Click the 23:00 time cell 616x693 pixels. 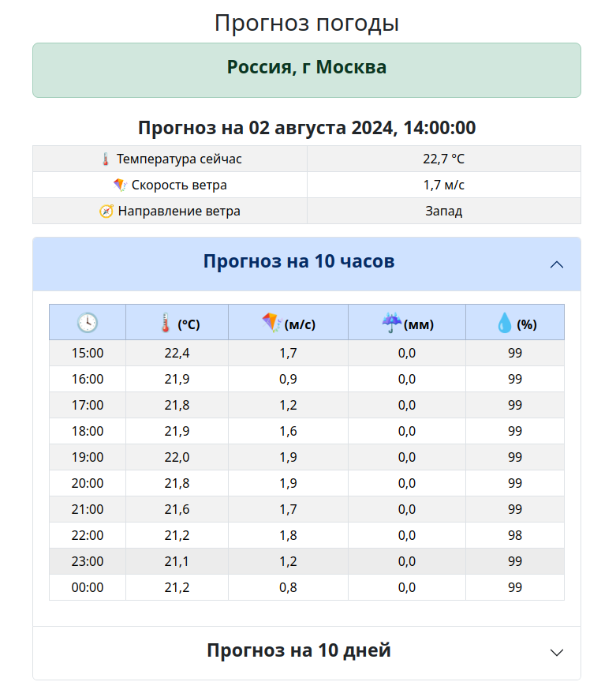tap(88, 562)
